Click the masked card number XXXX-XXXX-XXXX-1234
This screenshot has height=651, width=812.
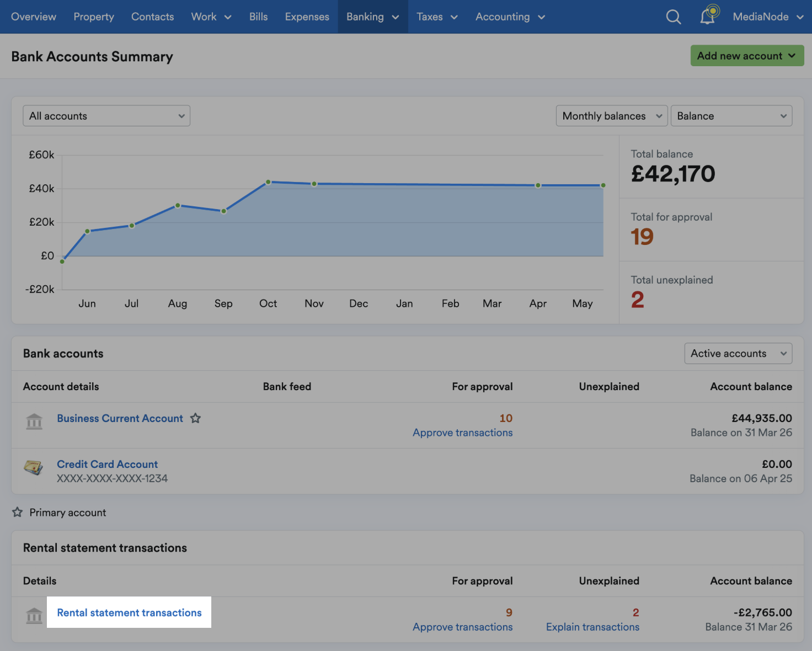pos(112,478)
